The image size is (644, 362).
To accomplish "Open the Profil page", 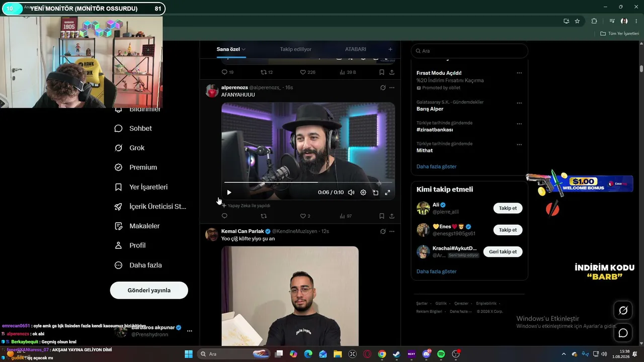I will [x=130, y=245].
